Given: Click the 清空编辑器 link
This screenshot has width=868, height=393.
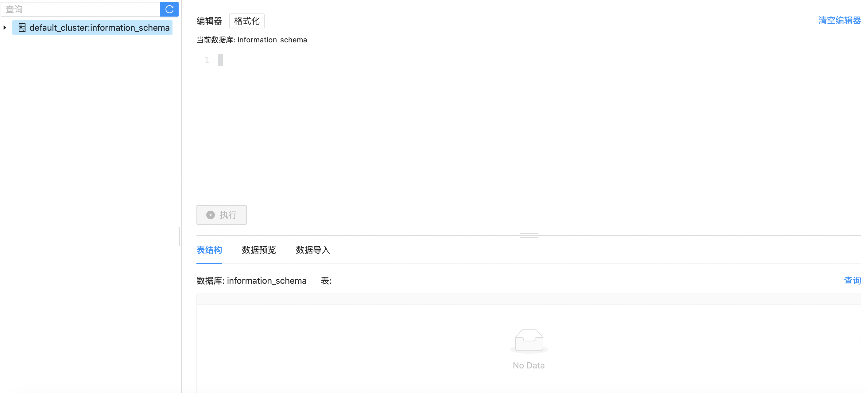Looking at the screenshot, I should coord(839,21).
